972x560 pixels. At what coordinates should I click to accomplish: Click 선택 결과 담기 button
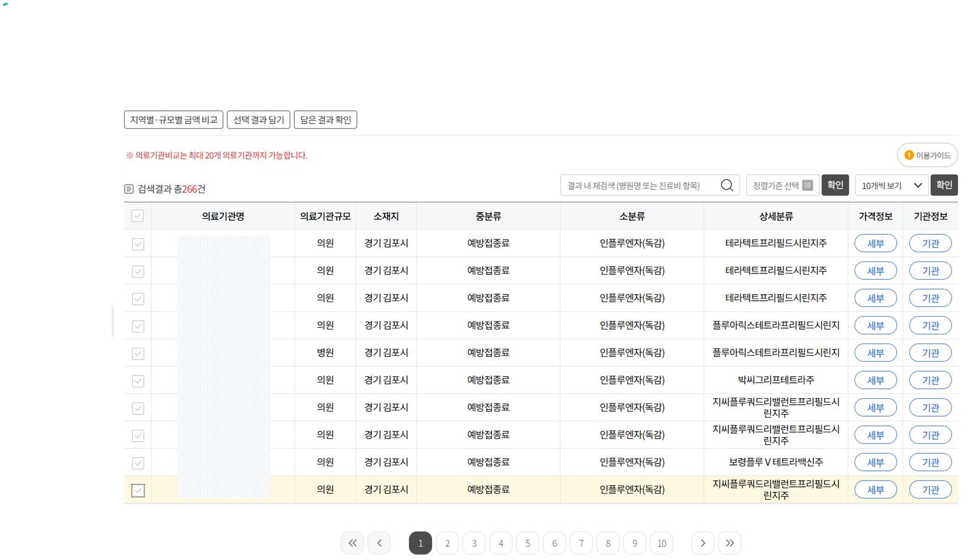(x=258, y=120)
